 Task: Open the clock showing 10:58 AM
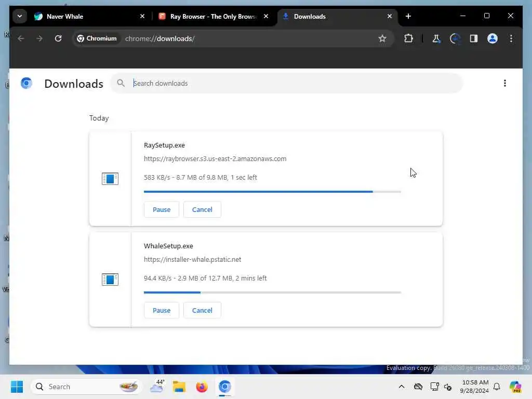(x=475, y=387)
